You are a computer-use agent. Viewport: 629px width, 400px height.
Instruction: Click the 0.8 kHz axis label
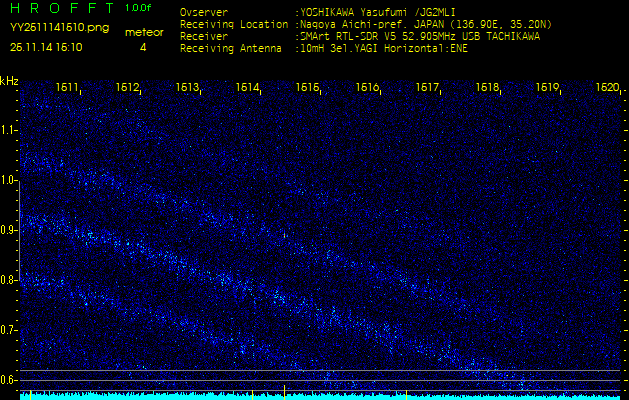click(8, 280)
